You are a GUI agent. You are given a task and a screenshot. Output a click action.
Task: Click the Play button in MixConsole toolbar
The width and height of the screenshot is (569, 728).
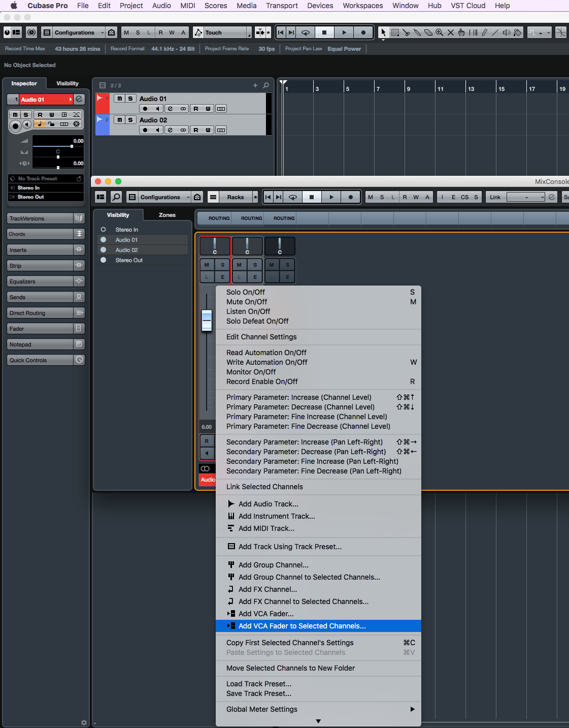[x=331, y=197]
